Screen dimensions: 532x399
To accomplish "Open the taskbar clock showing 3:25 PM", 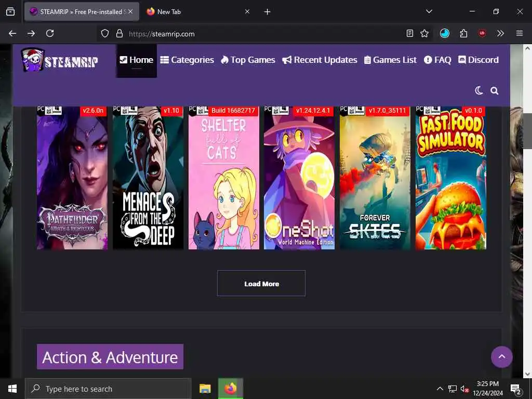I will pyautogui.click(x=488, y=389).
